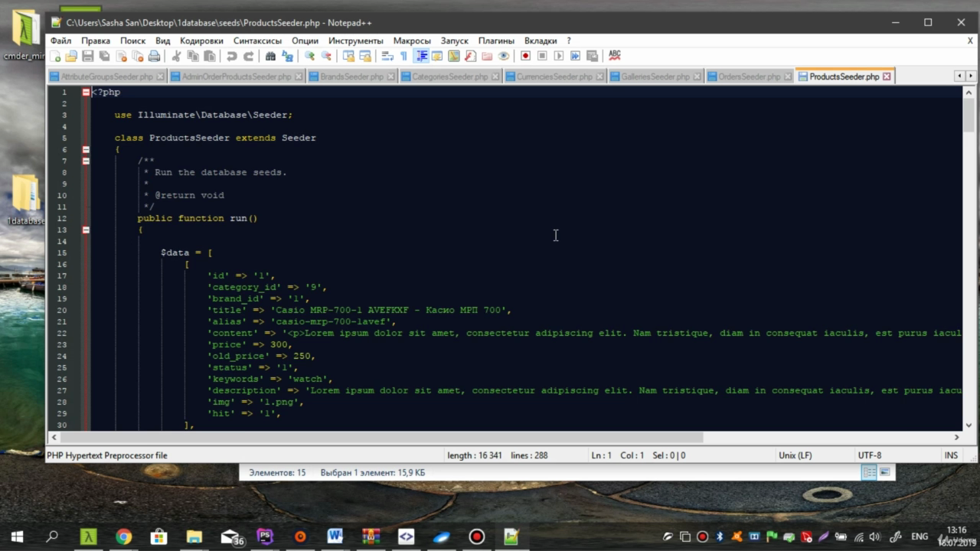The height and width of the screenshot is (551, 980).
Task: Open the Синтаксисы menu
Action: coord(257,41)
